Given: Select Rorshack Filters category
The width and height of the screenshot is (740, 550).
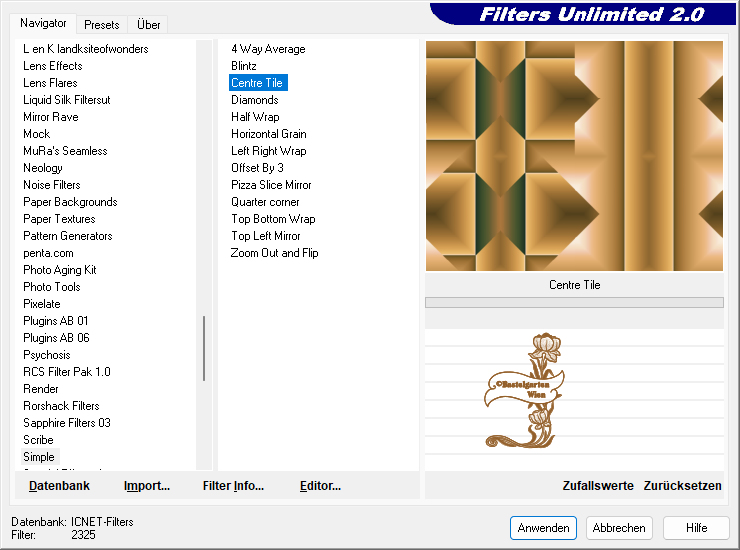Looking at the screenshot, I should (61, 406).
